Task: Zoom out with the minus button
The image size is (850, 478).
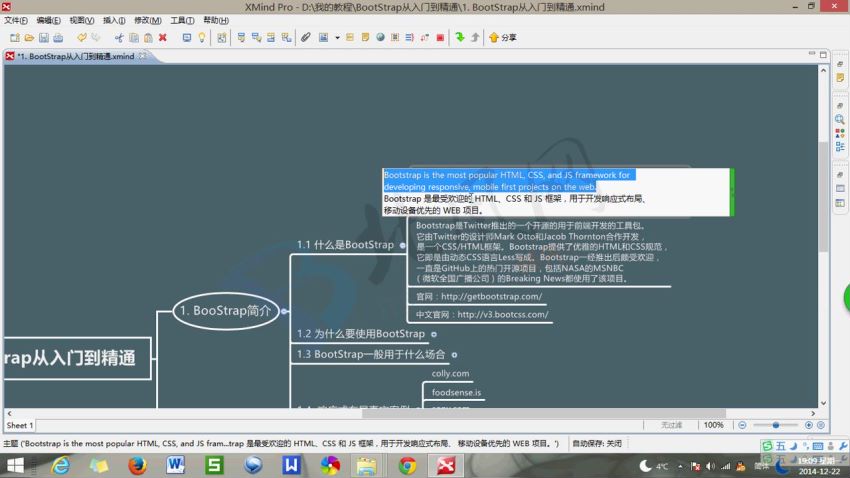Action: 742,425
